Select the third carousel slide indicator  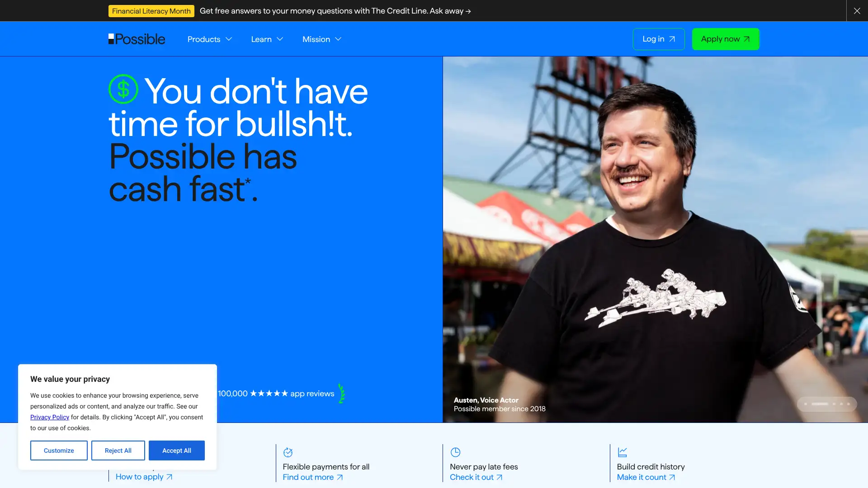(x=834, y=404)
